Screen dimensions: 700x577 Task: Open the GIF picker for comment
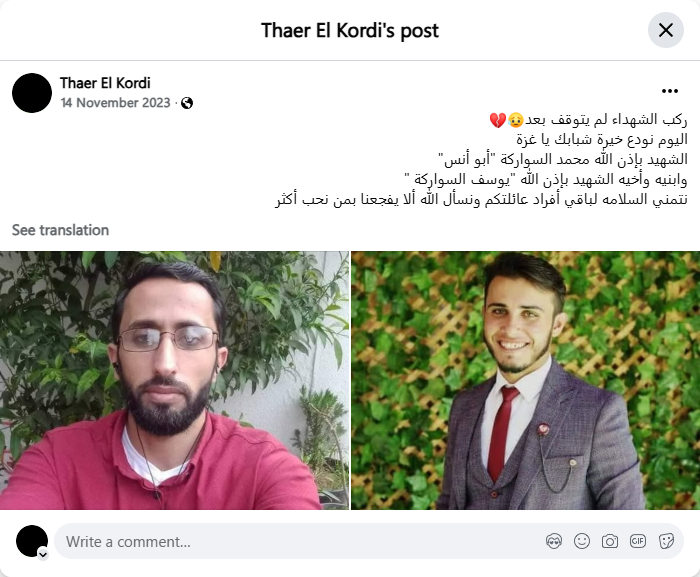(x=638, y=541)
